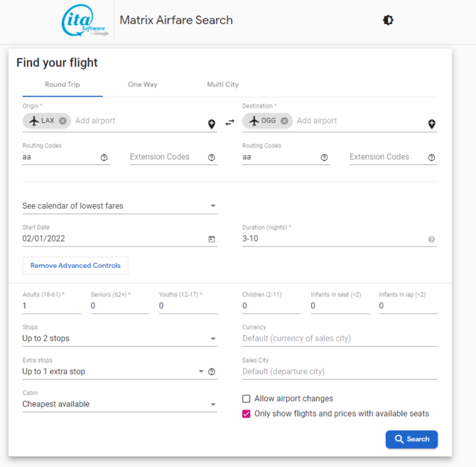Click the Search button
The height and width of the screenshot is (467, 476).
[411, 439]
